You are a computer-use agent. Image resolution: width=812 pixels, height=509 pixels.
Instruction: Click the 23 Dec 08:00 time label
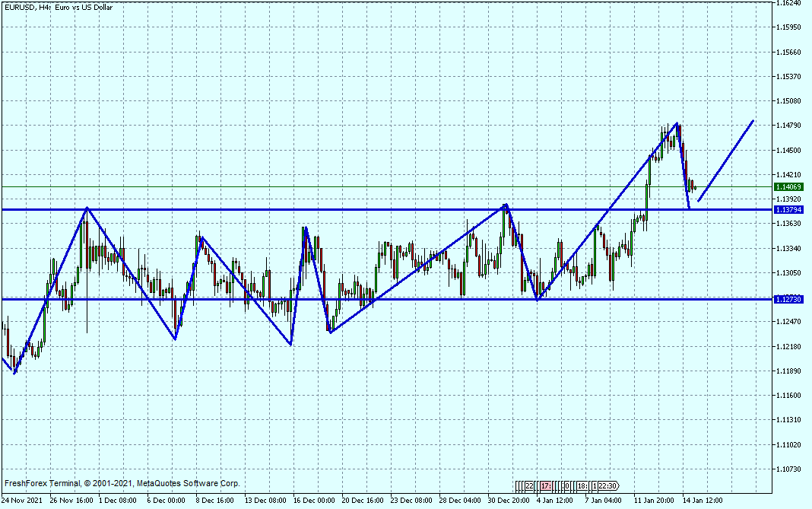pos(411,500)
